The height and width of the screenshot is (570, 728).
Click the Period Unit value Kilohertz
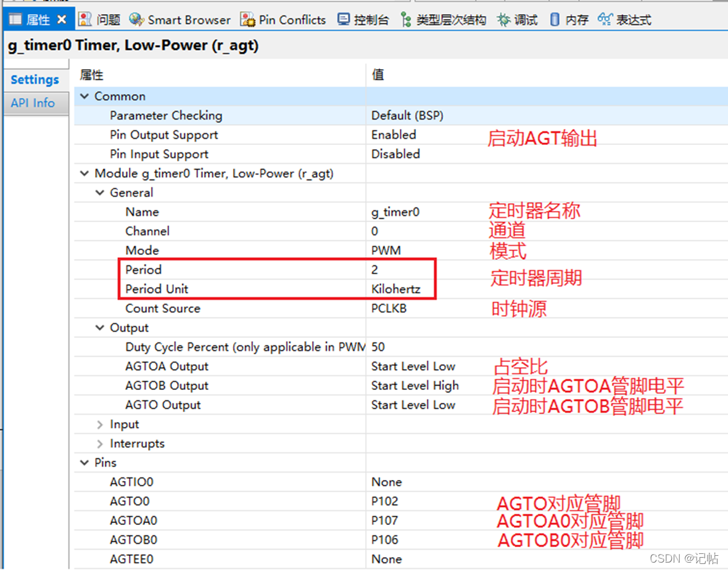pyautogui.click(x=396, y=289)
